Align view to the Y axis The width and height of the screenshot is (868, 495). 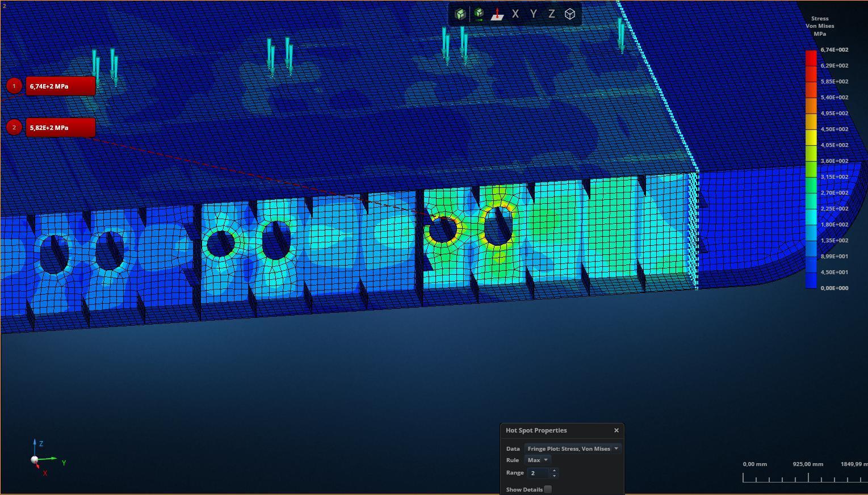coord(534,14)
